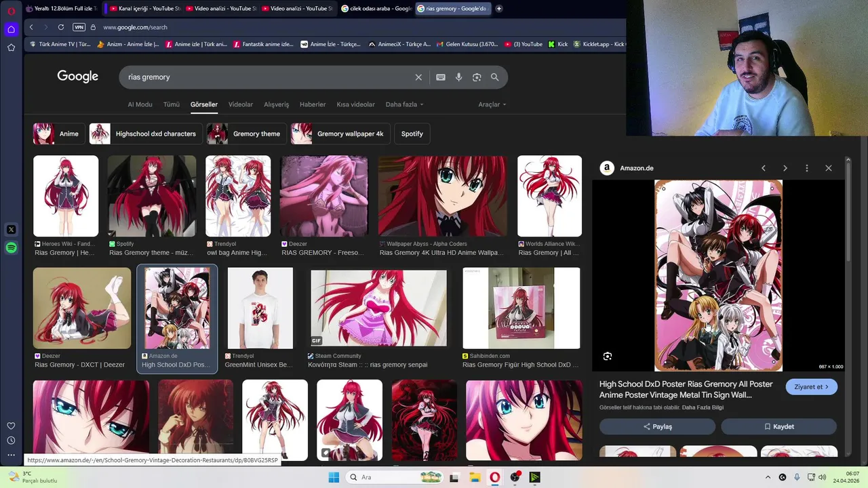This screenshot has height=488, width=868.
Task: Show previous image in the preview panel
Action: pyautogui.click(x=764, y=168)
